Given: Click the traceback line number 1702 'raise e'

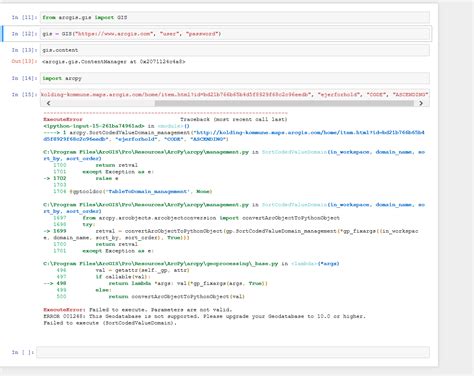Looking at the screenshot, I should [81, 178].
